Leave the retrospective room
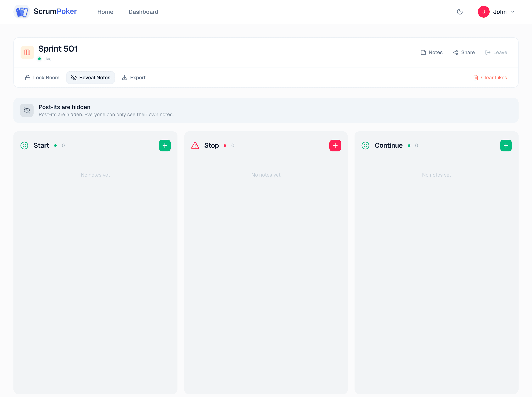 [x=496, y=52]
